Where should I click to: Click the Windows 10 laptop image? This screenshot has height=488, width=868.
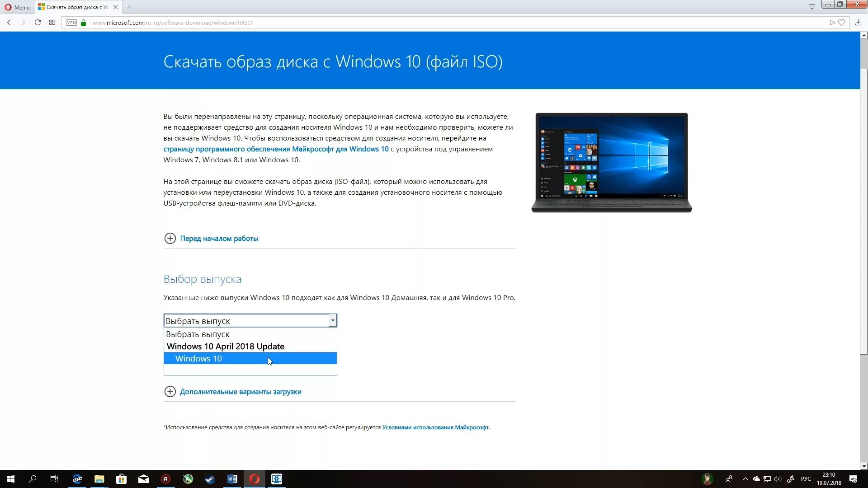point(612,163)
